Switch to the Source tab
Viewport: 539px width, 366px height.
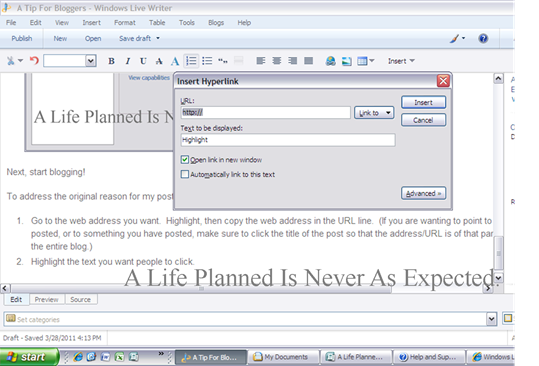tap(81, 299)
